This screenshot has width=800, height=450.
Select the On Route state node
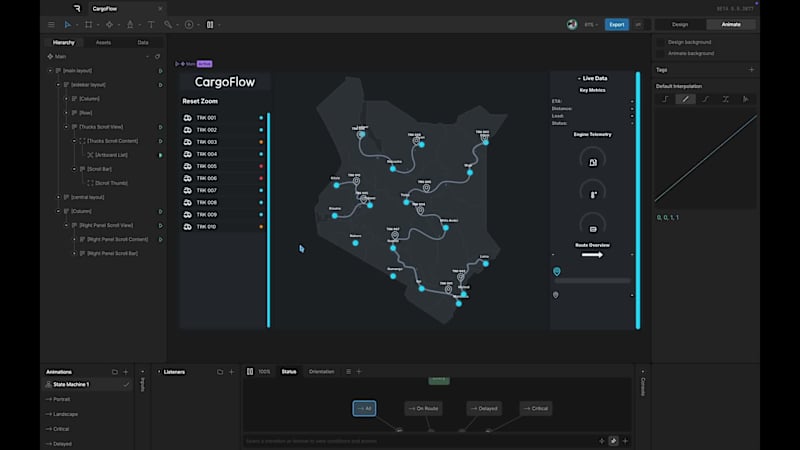point(423,408)
